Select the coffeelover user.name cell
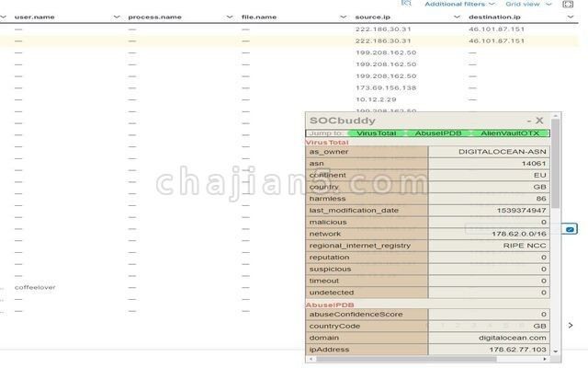 click(x=35, y=287)
